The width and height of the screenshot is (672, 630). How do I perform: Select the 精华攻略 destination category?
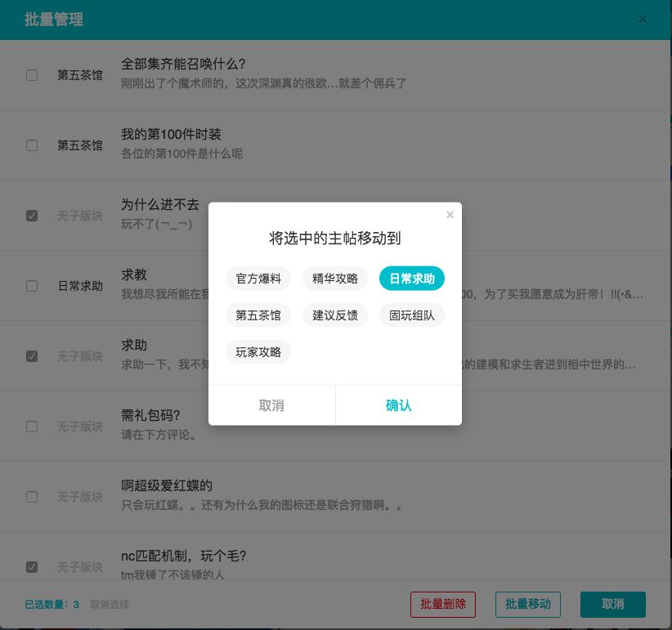(x=335, y=278)
